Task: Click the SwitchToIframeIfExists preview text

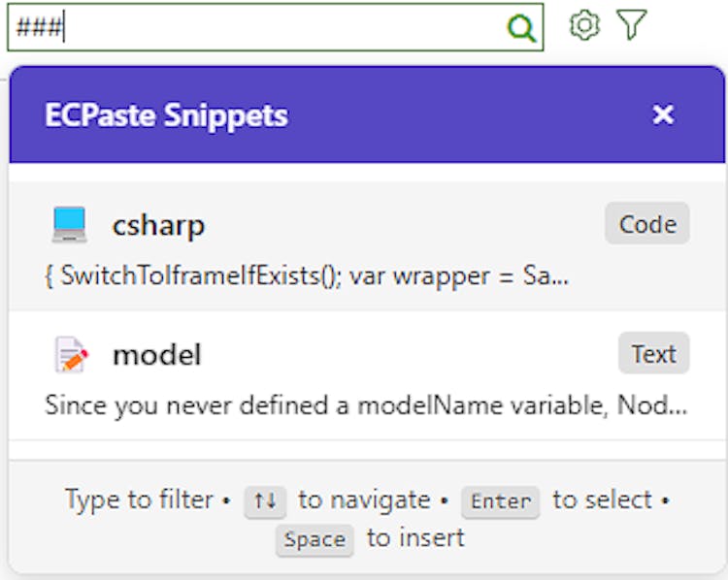Action: (307, 276)
